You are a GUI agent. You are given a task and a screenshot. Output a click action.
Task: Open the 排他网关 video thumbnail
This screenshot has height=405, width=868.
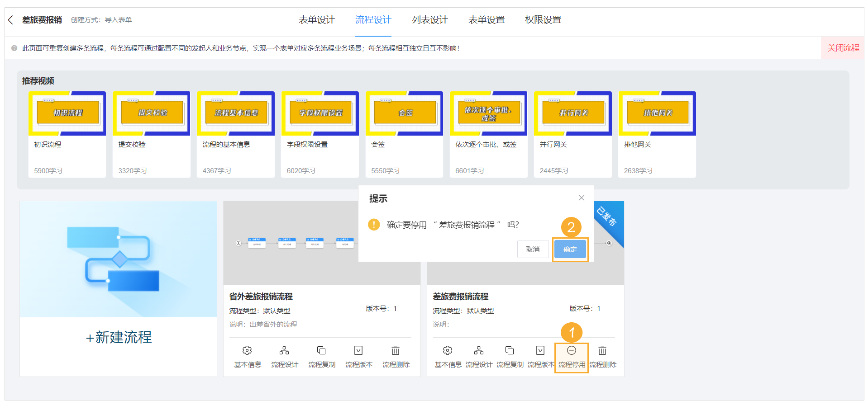[657, 113]
